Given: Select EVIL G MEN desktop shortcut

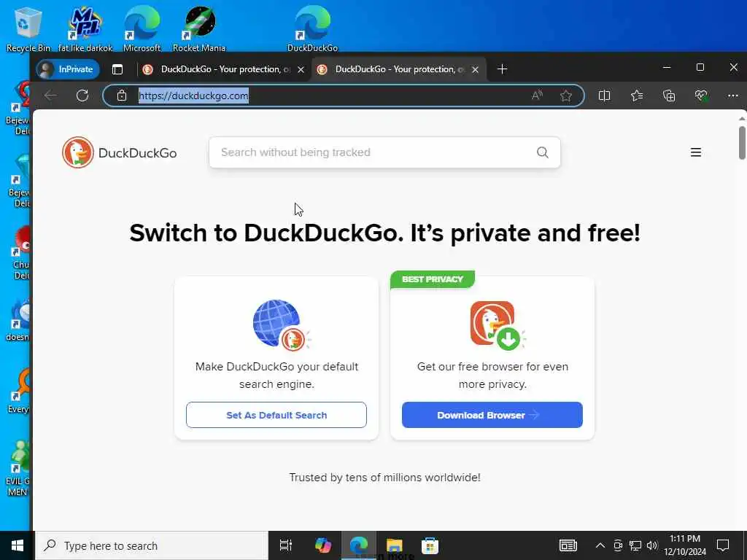Looking at the screenshot, I should (18, 469).
